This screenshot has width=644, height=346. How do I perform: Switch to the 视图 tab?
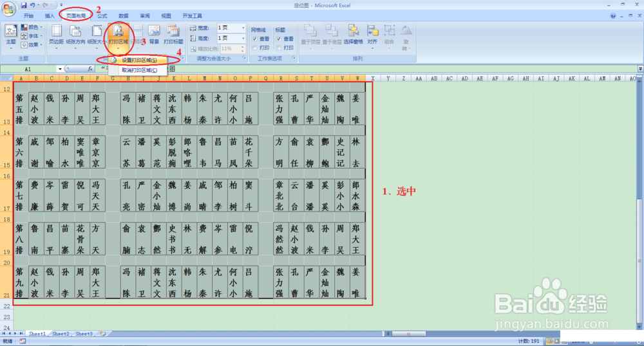pos(166,16)
